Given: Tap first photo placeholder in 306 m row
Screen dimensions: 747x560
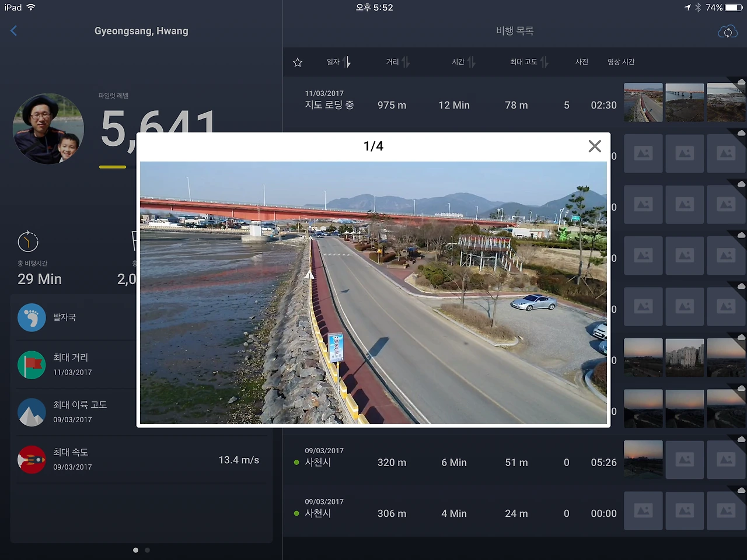Looking at the screenshot, I should click(x=643, y=510).
